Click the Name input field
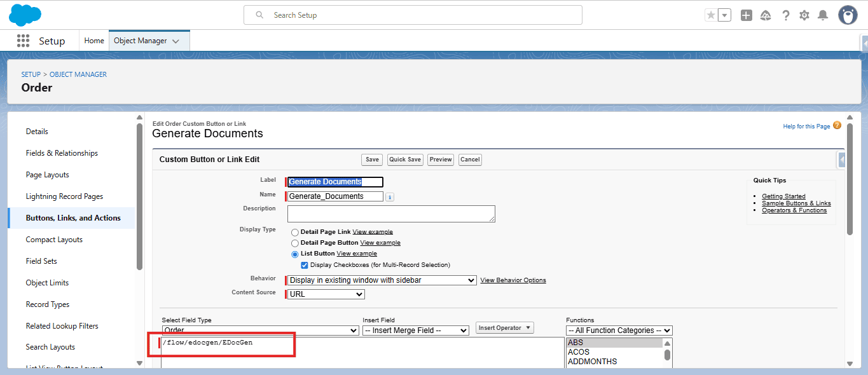The width and height of the screenshot is (868, 375). pyautogui.click(x=335, y=196)
